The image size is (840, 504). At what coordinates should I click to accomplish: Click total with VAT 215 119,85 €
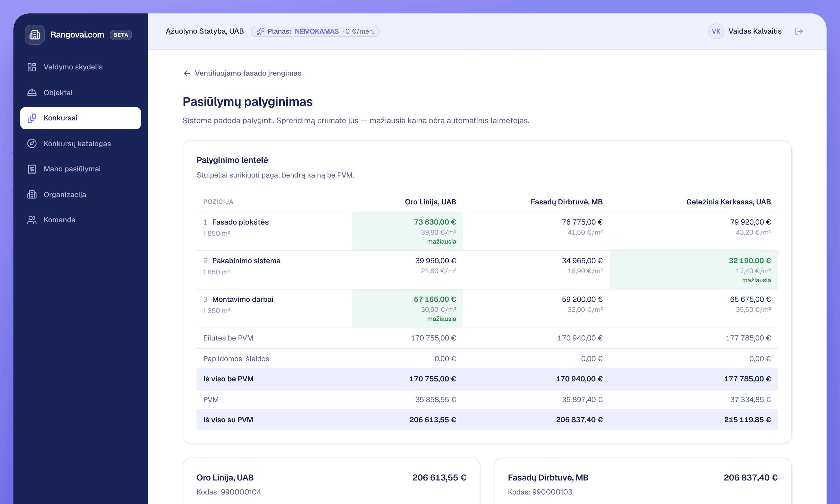click(747, 419)
